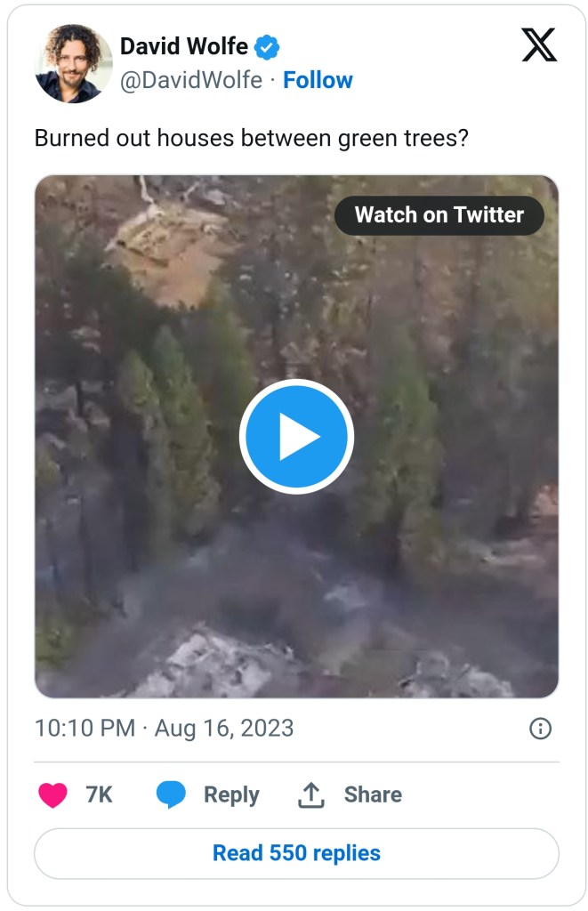
Task: Open the tweet info circle icon
Action: tap(540, 729)
